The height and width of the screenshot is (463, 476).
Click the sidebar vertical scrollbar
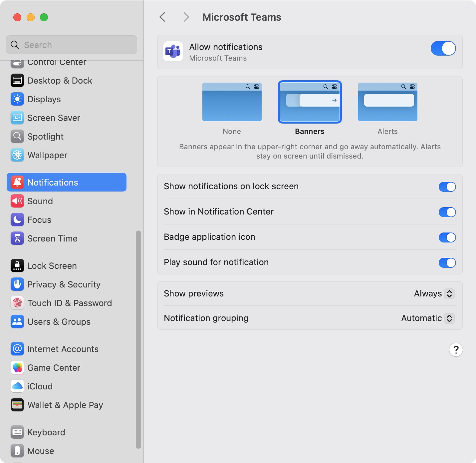point(138,339)
